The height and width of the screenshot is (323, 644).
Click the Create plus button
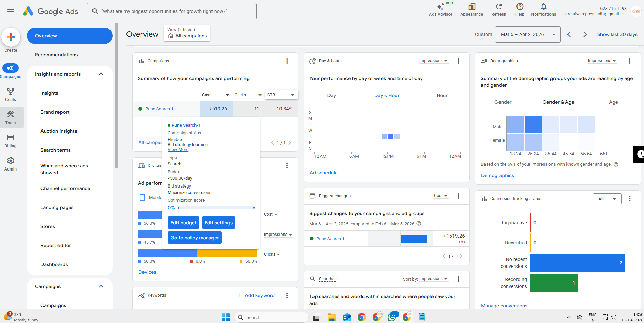coord(11,37)
